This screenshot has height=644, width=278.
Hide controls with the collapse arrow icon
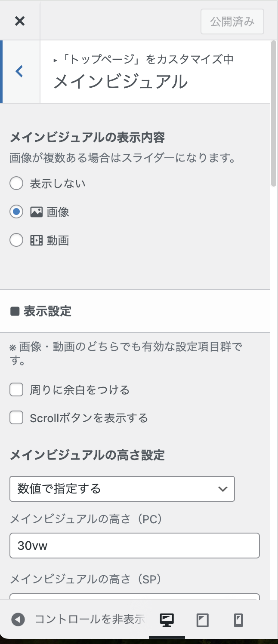(x=18, y=619)
